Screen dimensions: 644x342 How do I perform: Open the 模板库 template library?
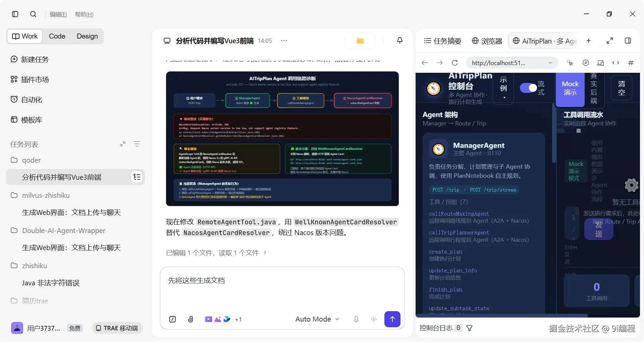(x=26, y=120)
